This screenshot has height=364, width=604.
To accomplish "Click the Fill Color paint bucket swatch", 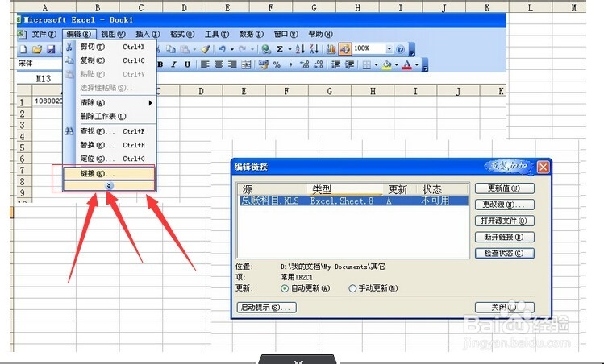I will [x=387, y=65].
